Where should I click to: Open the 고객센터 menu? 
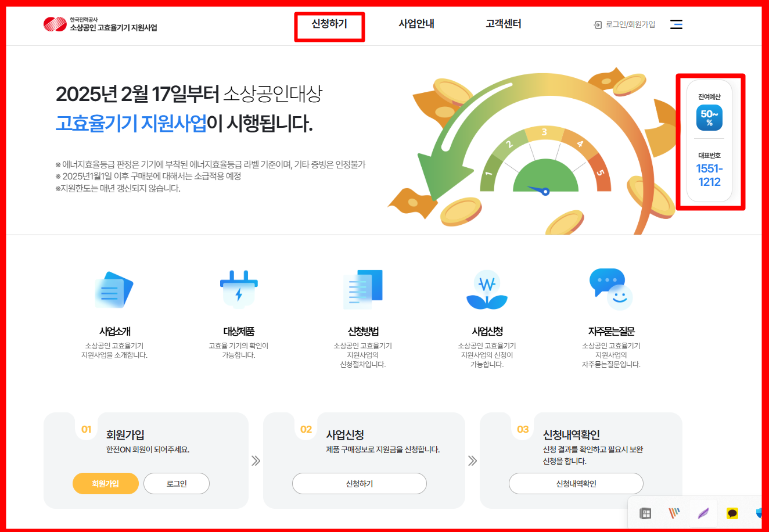click(504, 24)
